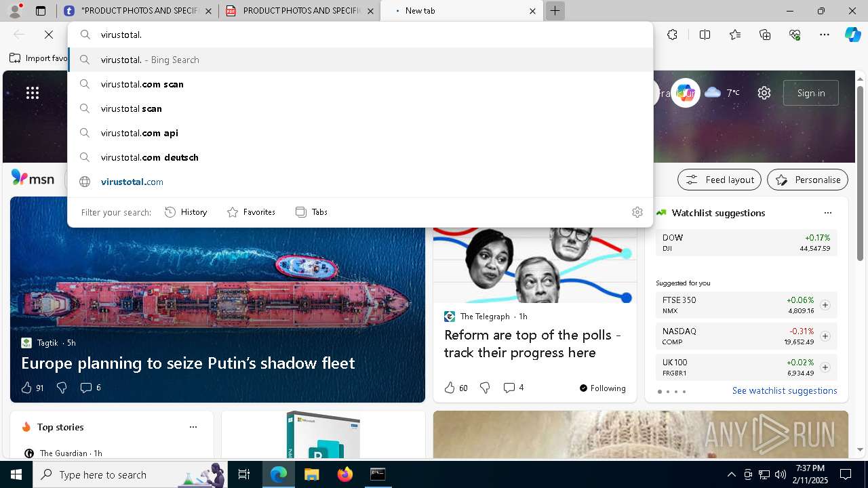Image resolution: width=868 pixels, height=488 pixels.
Task: Launch Firefox from taskbar
Action: pos(344,474)
